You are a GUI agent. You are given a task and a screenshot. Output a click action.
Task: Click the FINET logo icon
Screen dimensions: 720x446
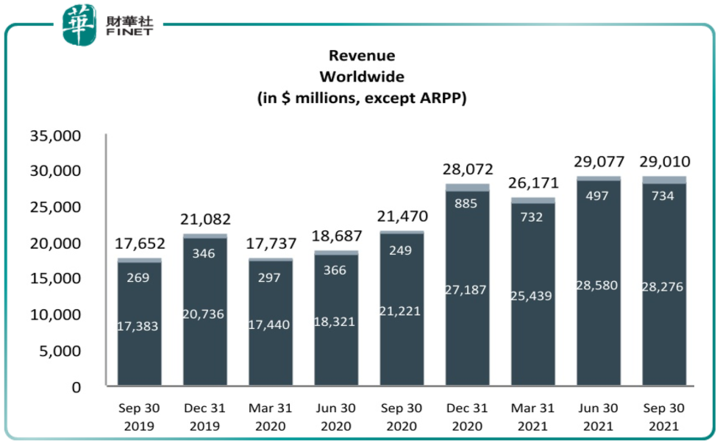click(x=79, y=25)
